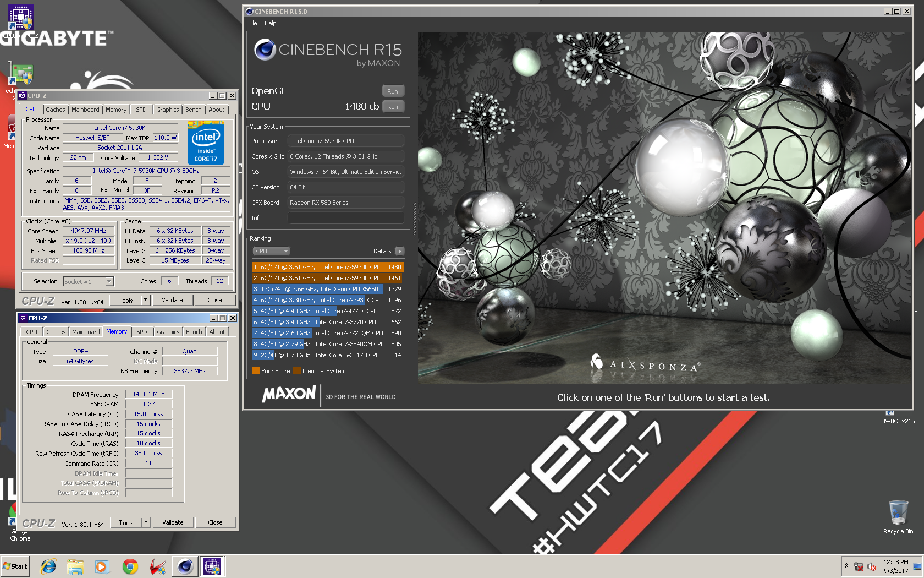Screen dimensions: 924x578
Task: Open Memory tab in top CPU-Z window
Action: [116, 110]
